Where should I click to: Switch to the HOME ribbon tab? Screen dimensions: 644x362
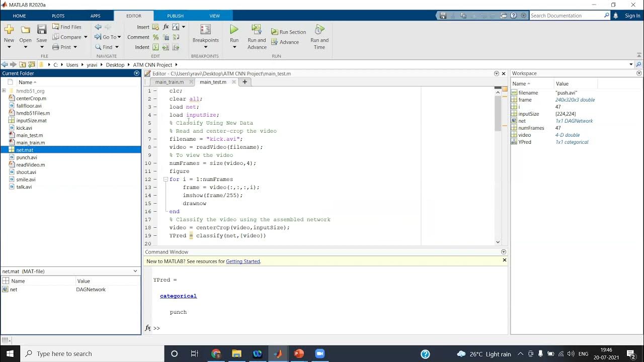click(x=19, y=16)
